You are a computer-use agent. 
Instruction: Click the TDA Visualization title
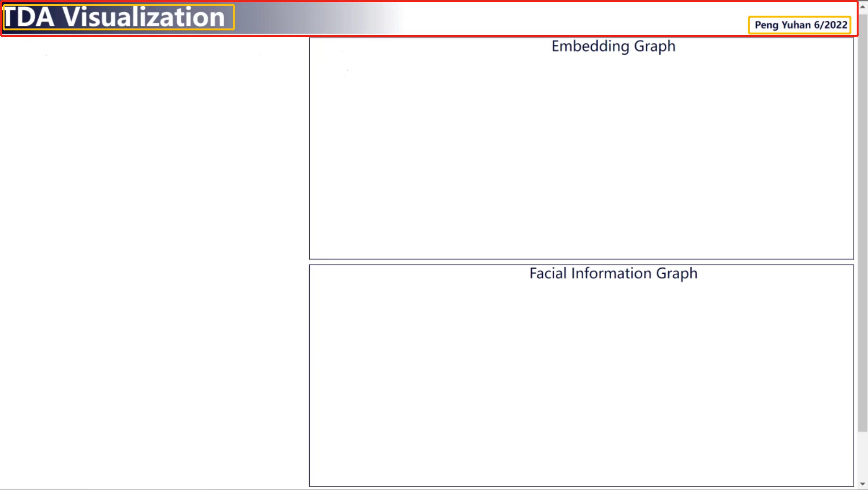[115, 17]
